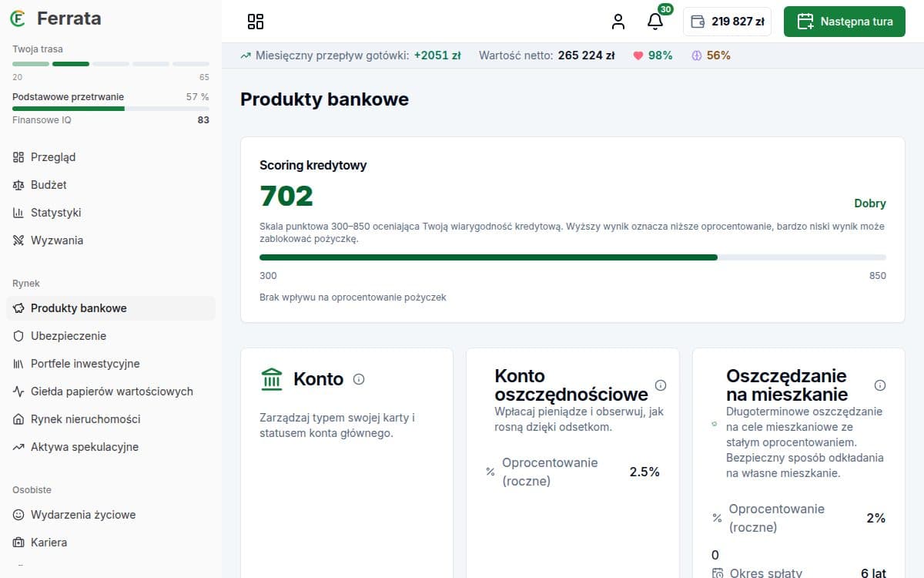Open Przegląd in the sidebar
924x578 pixels.
111,157
